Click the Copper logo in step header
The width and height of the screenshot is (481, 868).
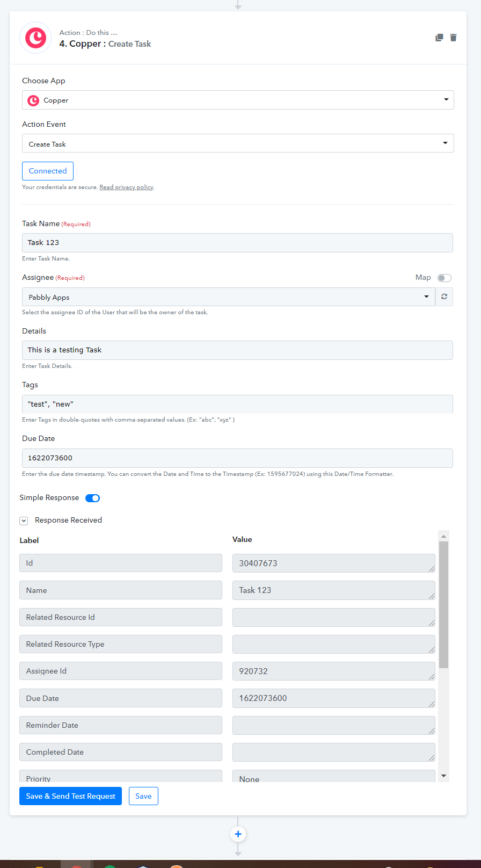[36, 38]
